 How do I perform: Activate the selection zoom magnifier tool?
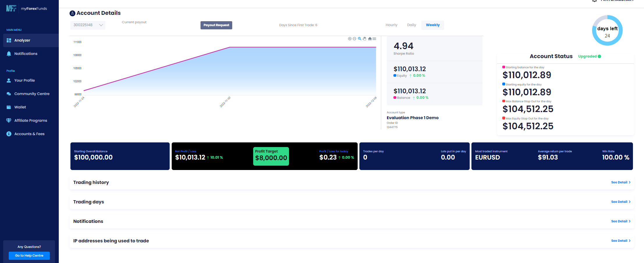click(359, 39)
